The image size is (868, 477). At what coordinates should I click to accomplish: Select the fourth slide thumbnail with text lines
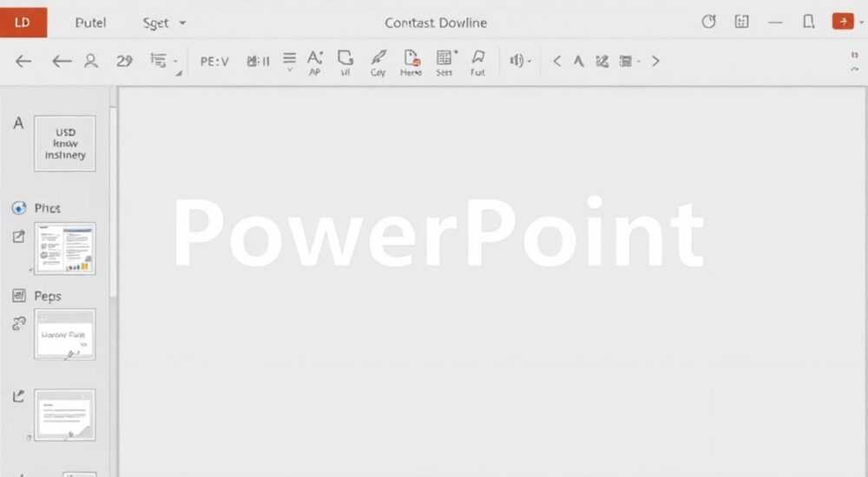pos(65,415)
